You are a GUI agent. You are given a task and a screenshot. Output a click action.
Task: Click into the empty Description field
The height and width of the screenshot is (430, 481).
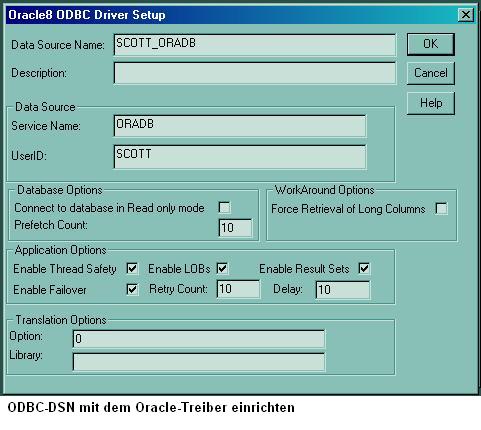(x=255, y=73)
